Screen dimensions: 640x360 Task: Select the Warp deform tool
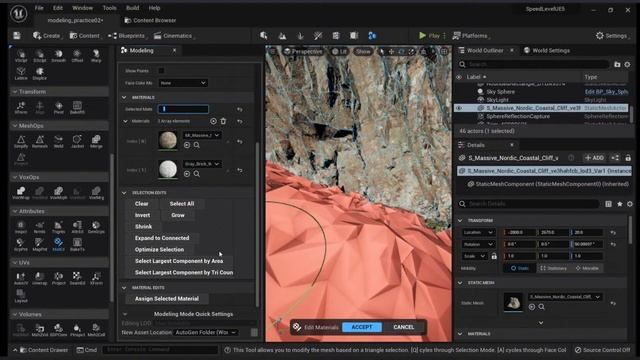point(96,56)
